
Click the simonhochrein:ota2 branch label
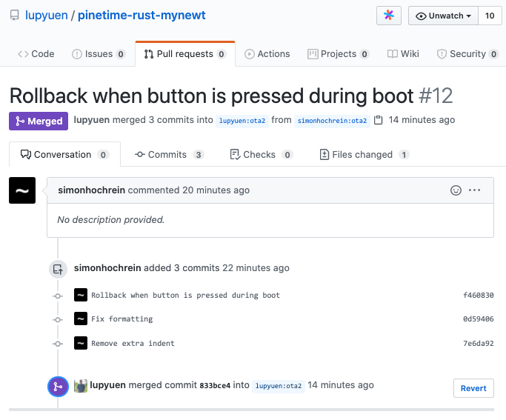pyautogui.click(x=332, y=121)
